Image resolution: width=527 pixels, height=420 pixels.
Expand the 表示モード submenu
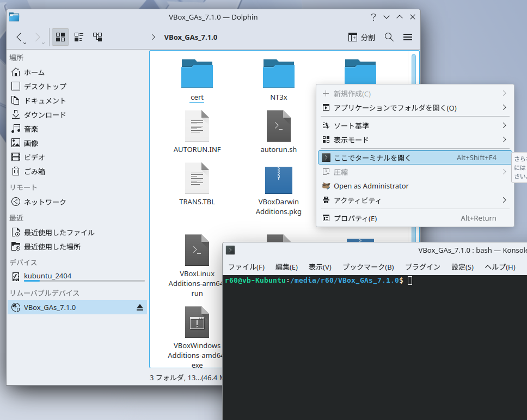click(x=351, y=140)
